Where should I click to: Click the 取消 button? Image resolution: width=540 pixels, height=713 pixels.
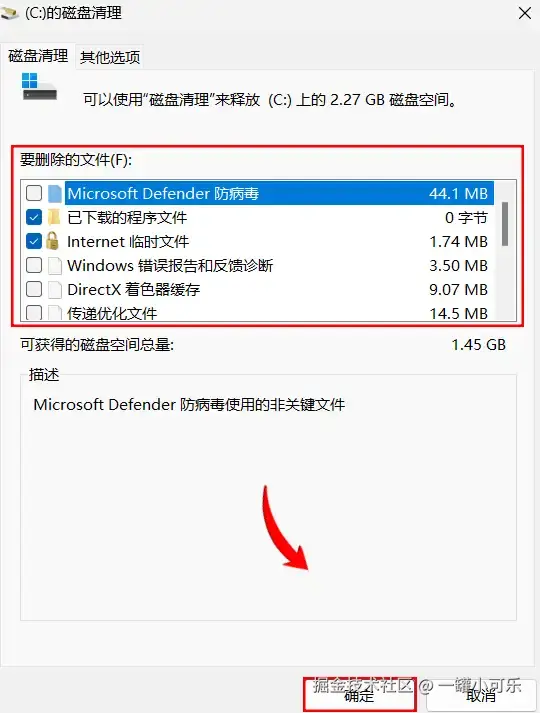pyautogui.click(x=481, y=694)
